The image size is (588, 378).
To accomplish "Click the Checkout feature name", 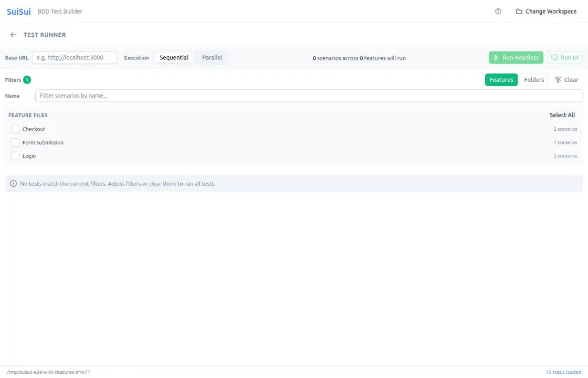I will click(34, 129).
